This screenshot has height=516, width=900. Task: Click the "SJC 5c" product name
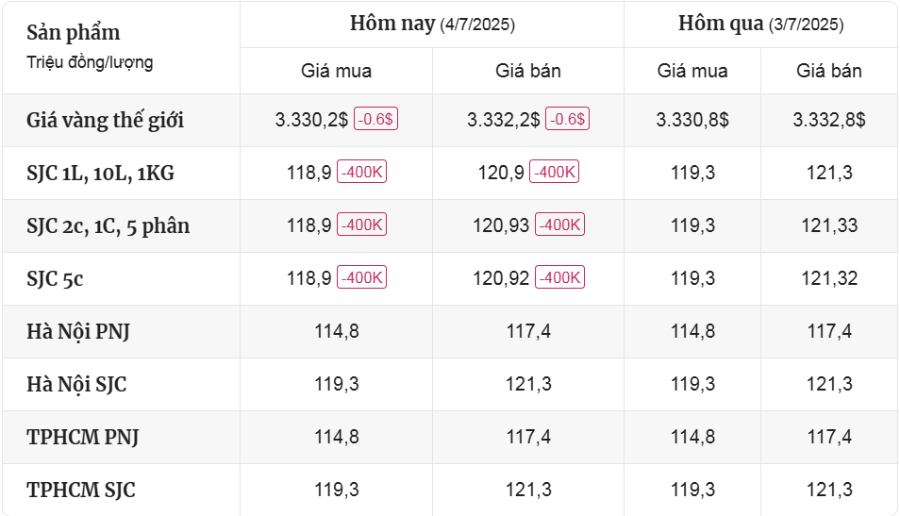pyautogui.click(x=55, y=279)
